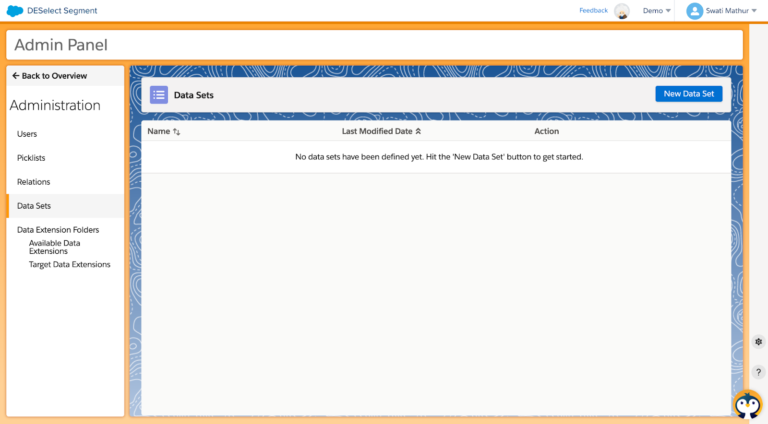Open the Users admin section
The width and height of the screenshot is (768, 424).
[27, 134]
